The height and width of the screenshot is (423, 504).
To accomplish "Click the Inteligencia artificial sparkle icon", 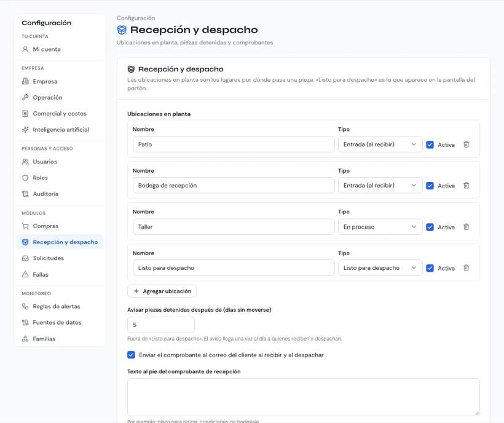I will click(25, 130).
